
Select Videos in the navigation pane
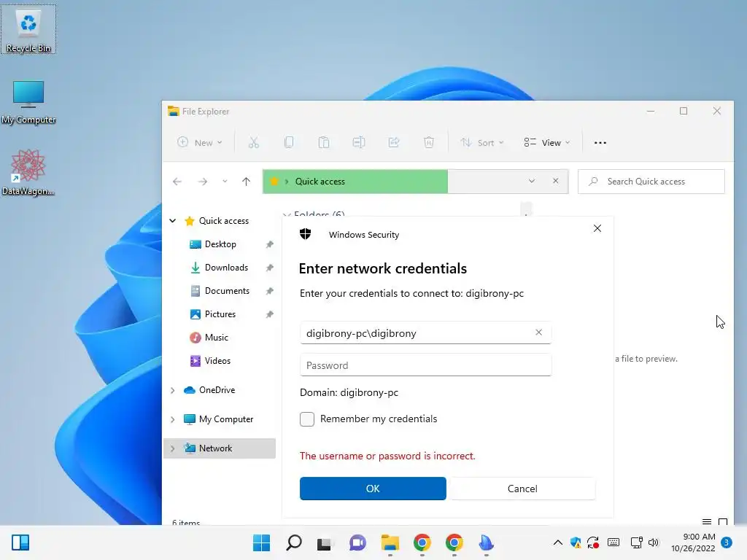217,361
